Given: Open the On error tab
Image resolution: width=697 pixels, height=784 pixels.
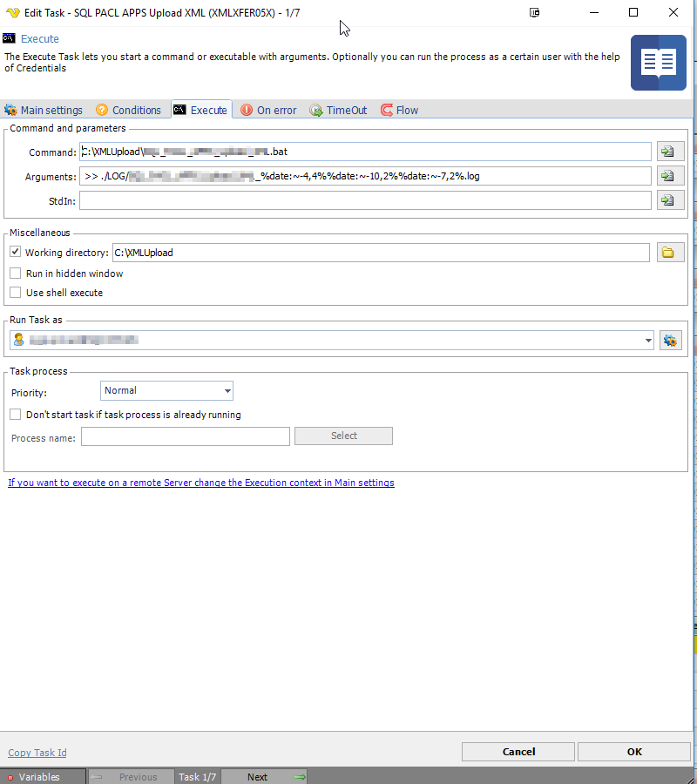Looking at the screenshot, I should tap(268, 111).
